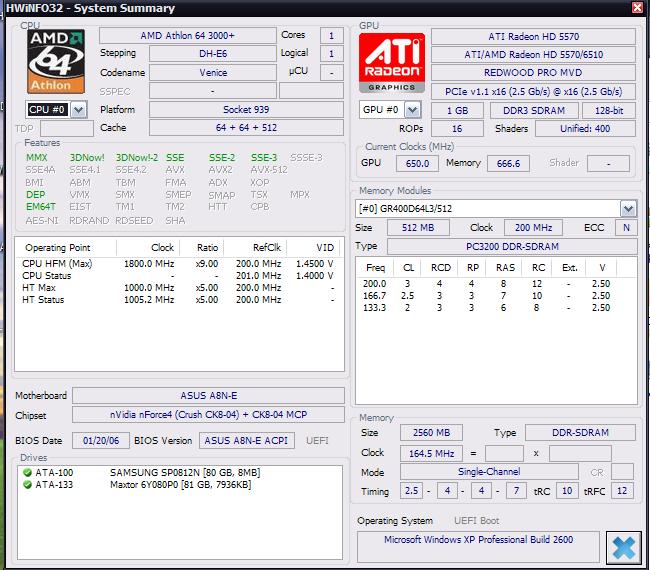
Task: Click the nVidia nForce4 chipset field
Action: (x=209, y=415)
